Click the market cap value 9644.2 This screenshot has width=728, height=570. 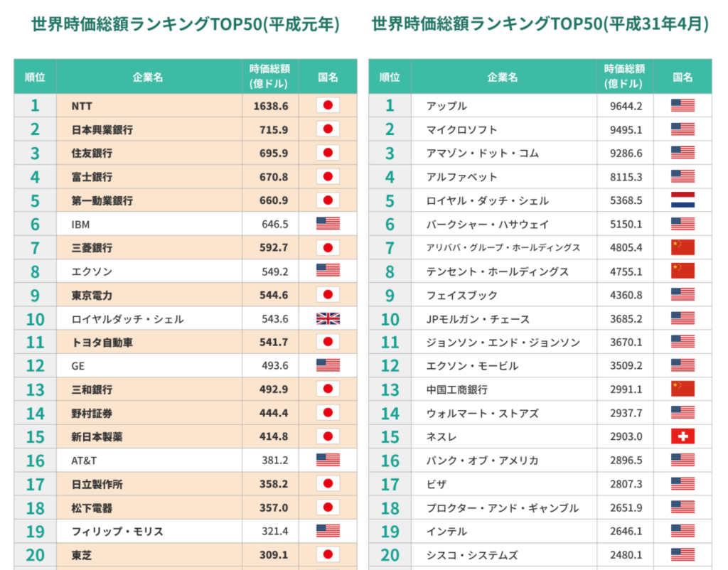click(626, 107)
